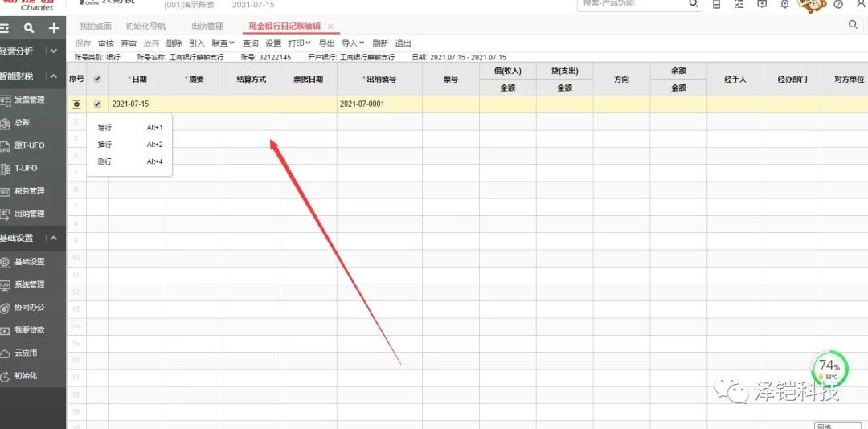Click the tab bar search magnifier icon

tap(853, 24)
